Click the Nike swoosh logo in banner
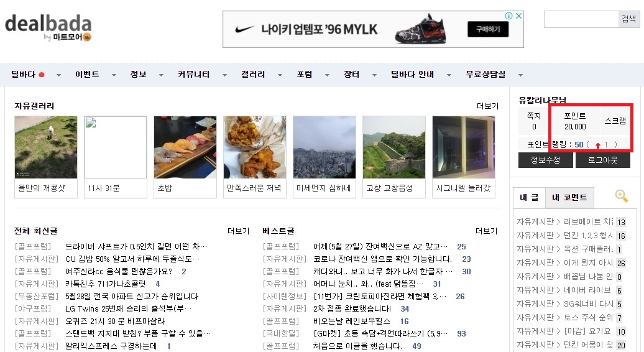 coord(243,29)
